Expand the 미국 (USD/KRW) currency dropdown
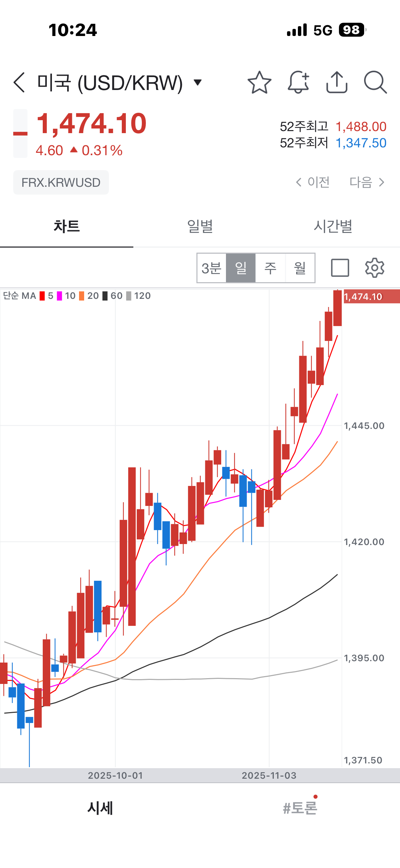This screenshot has height=868, width=400. click(x=197, y=82)
